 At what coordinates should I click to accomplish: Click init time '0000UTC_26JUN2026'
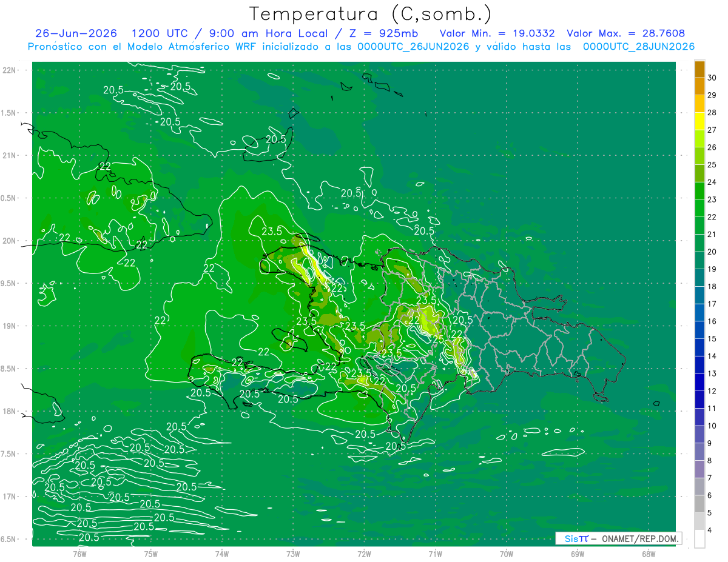tap(413, 47)
